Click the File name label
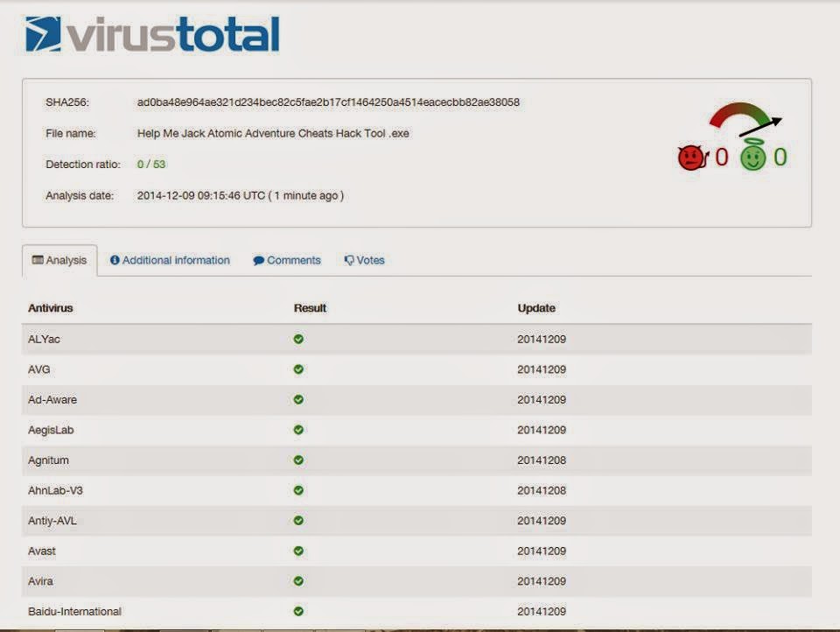The width and height of the screenshot is (840, 632). pos(71,133)
